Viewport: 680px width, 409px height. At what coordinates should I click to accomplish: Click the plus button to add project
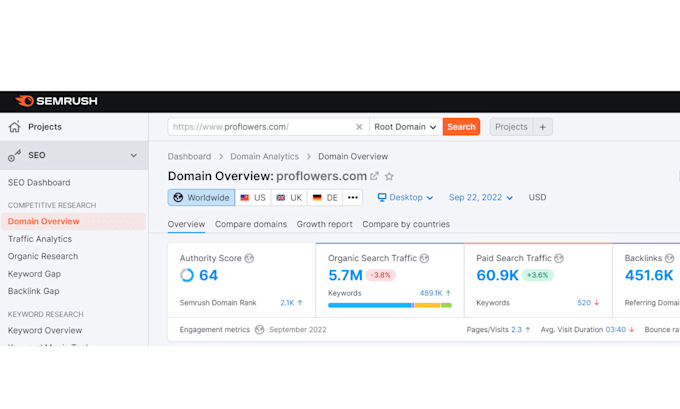543,127
